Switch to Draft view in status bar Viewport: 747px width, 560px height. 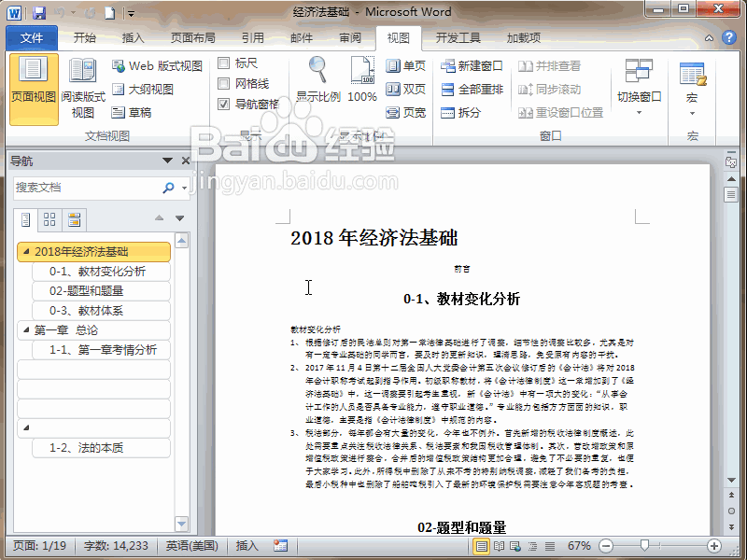(550, 546)
